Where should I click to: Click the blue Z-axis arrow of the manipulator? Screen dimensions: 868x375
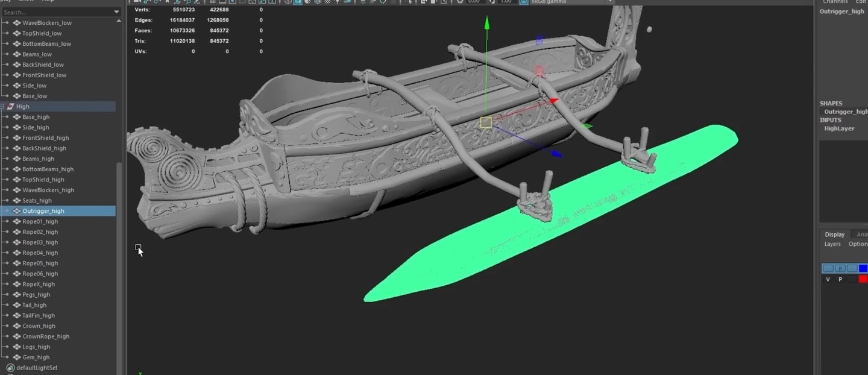coord(556,154)
